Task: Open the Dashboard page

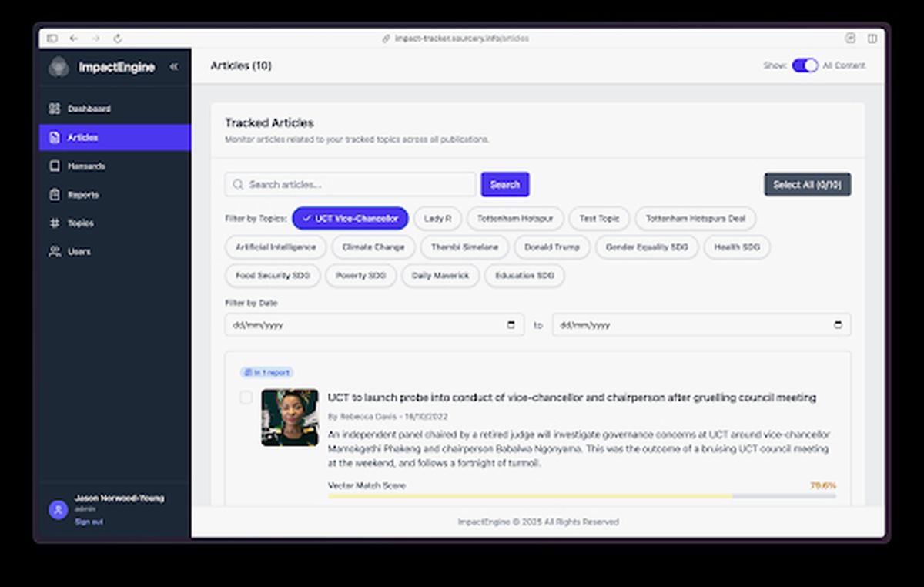Action: pos(115,109)
